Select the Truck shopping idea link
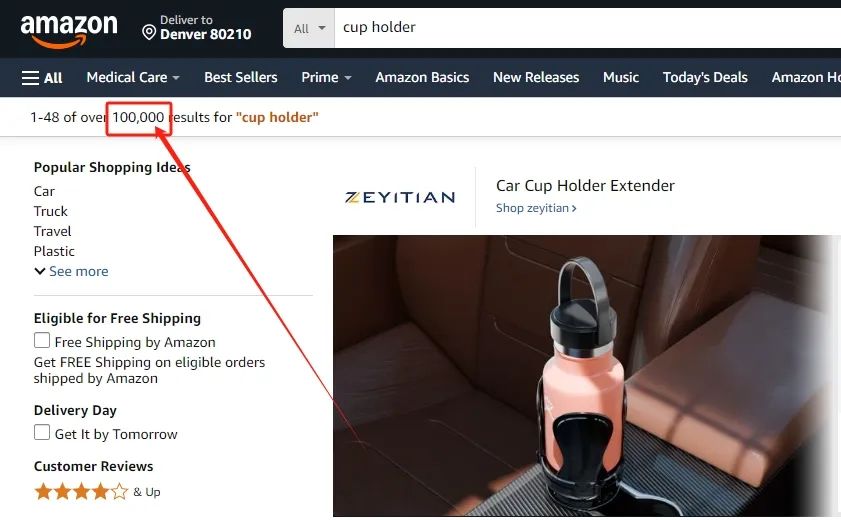This screenshot has width=841, height=520. pyautogui.click(x=50, y=211)
